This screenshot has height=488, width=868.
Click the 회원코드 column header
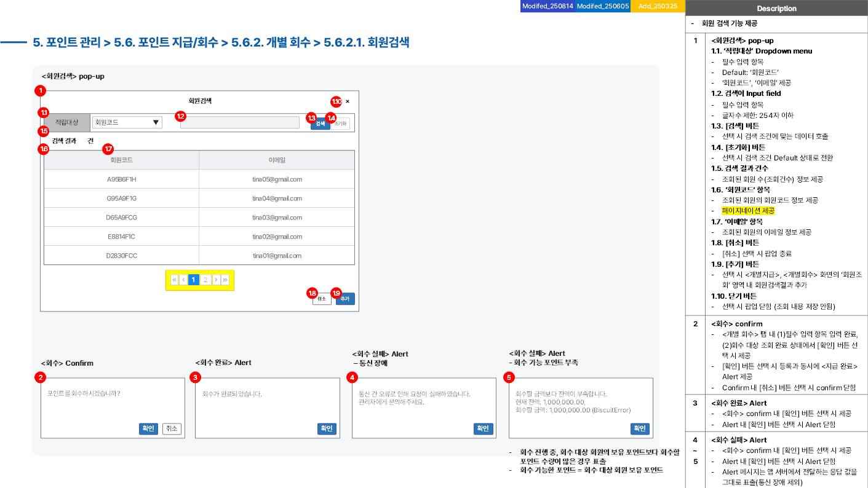[x=121, y=160]
